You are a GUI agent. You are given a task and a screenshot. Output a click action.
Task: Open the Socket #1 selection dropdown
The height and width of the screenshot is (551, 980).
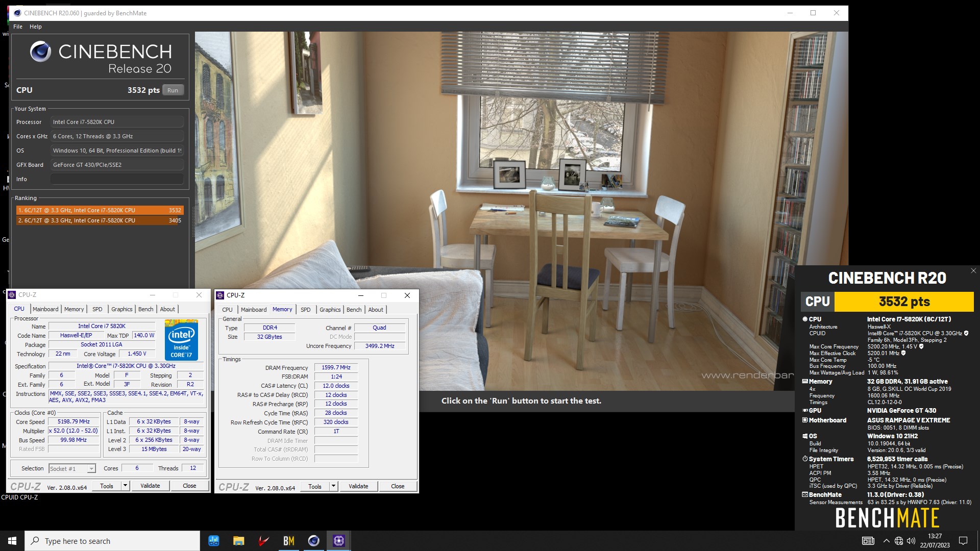click(72, 468)
